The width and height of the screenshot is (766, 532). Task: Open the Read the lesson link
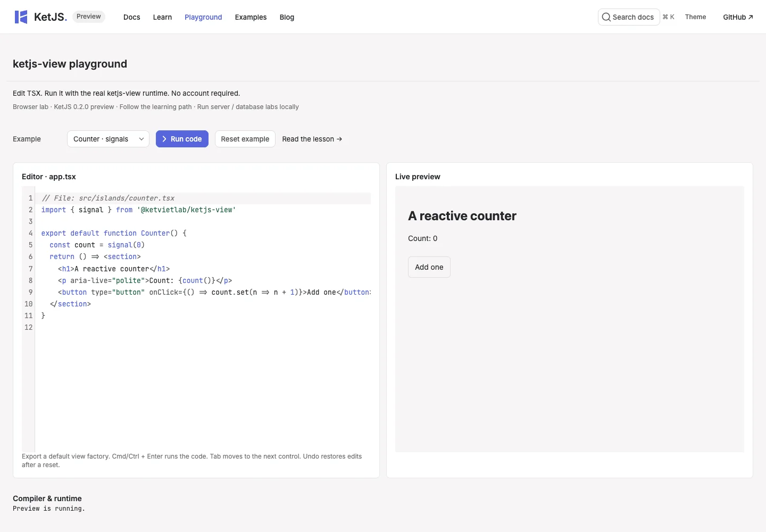(x=312, y=139)
